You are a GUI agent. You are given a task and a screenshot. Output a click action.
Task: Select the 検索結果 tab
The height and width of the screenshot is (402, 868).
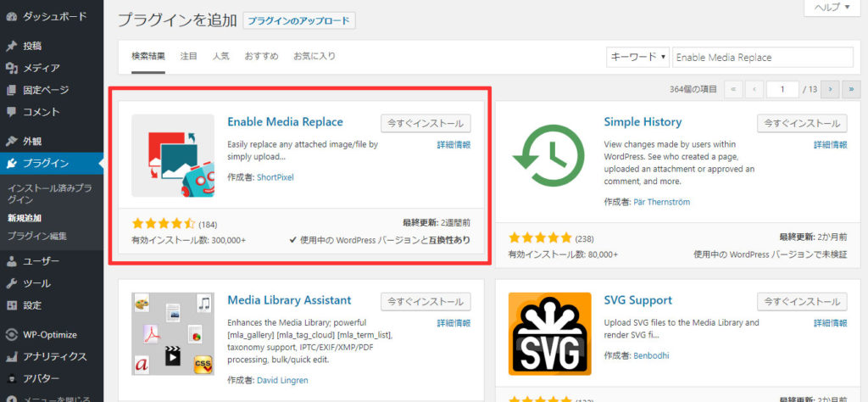pos(148,56)
